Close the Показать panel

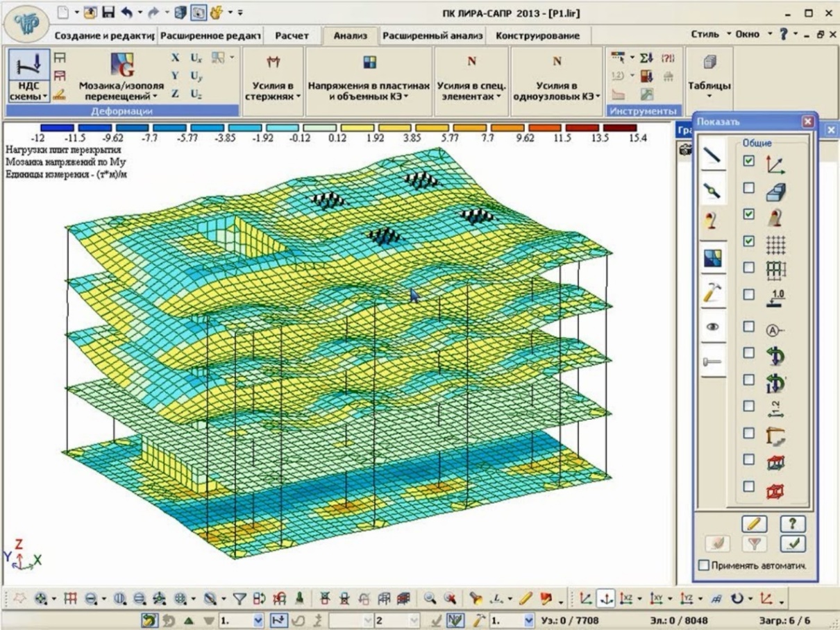[x=807, y=121]
